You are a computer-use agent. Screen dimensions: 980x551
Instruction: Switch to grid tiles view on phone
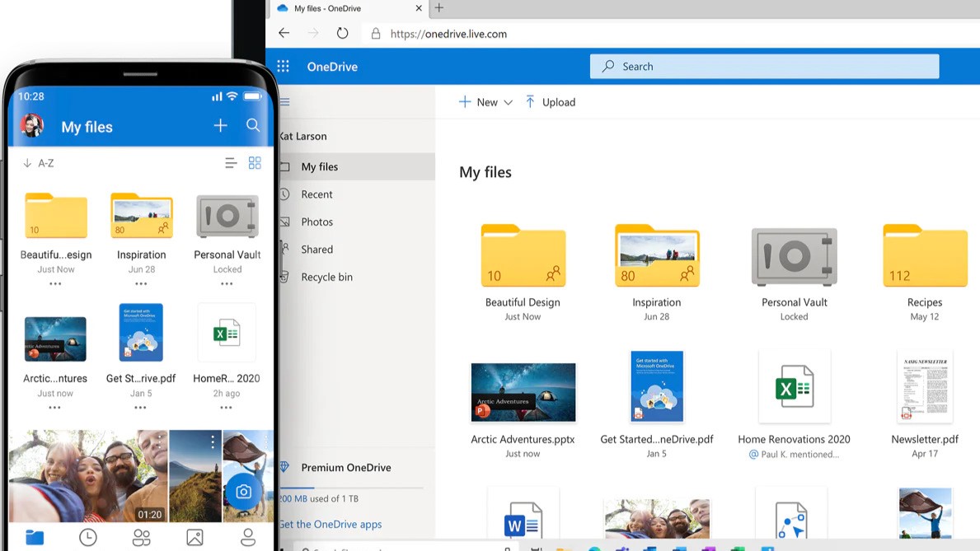pyautogui.click(x=255, y=163)
